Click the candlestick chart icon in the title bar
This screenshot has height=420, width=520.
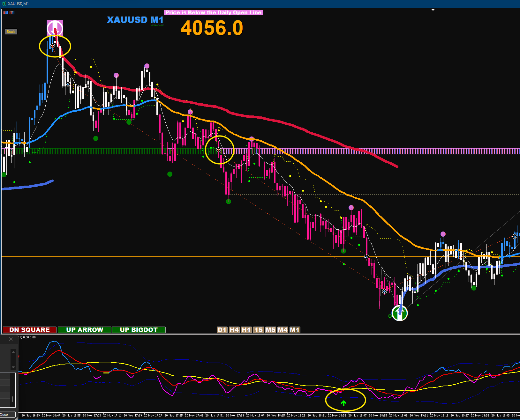coord(4,4)
